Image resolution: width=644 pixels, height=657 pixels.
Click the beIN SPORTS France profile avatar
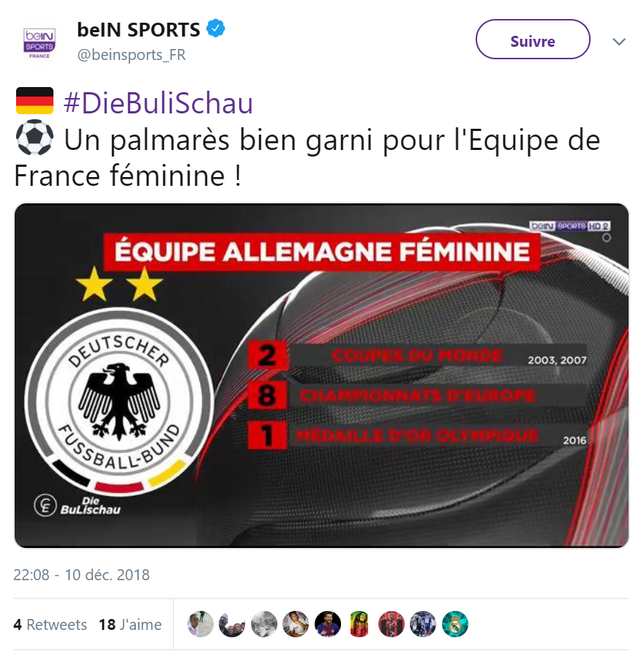click(40, 42)
